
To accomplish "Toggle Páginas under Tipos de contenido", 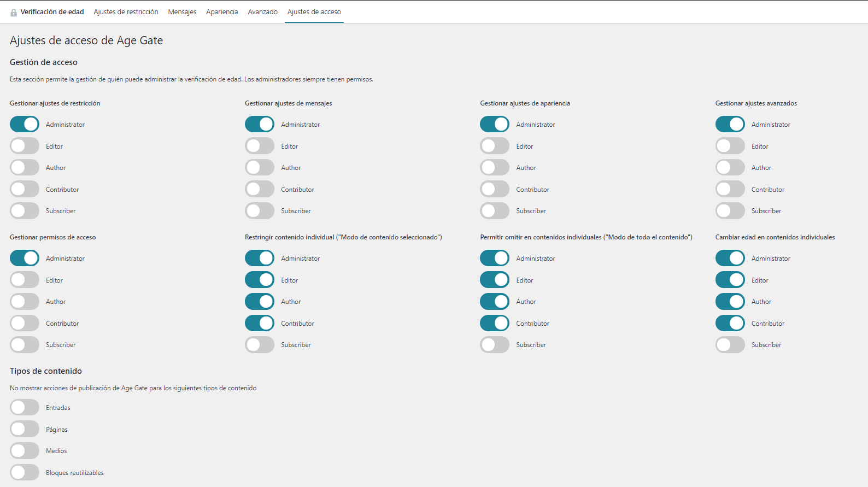I will click(25, 429).
